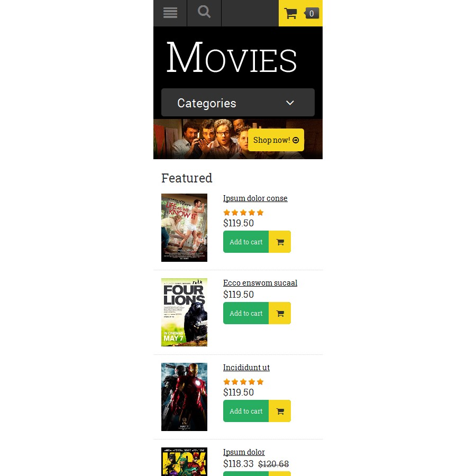Open the shopping cart icon in header
This screenshot has width=476, height=476.
point(290,13)
